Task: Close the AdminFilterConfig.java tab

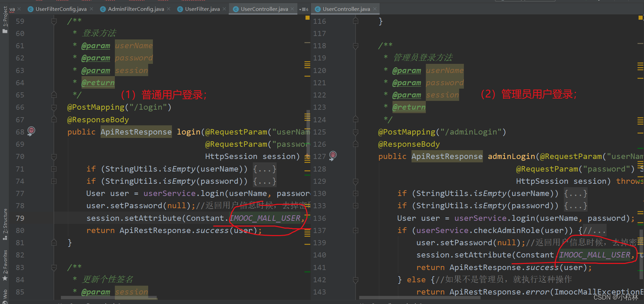Action: [169, 9]
